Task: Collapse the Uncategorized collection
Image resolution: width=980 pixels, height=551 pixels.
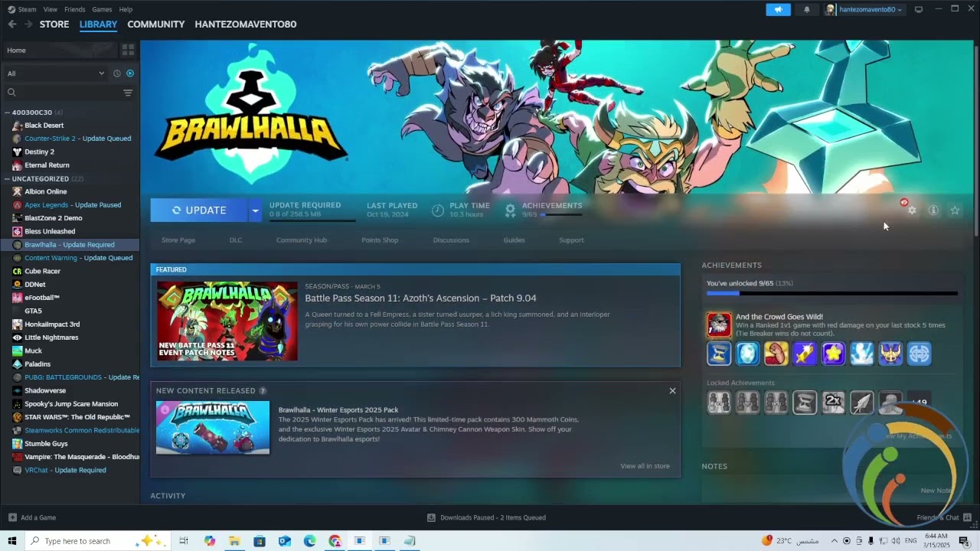Action: click(x=7, y=179)
